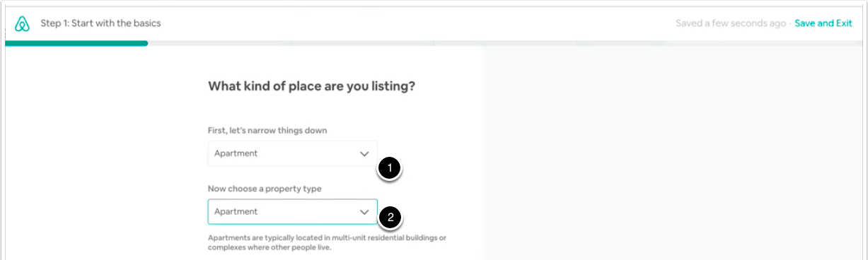This screenshot has width=868, height=260.
Task: Click the empty gray panel on the right
Action: click(x=672, y=153)
